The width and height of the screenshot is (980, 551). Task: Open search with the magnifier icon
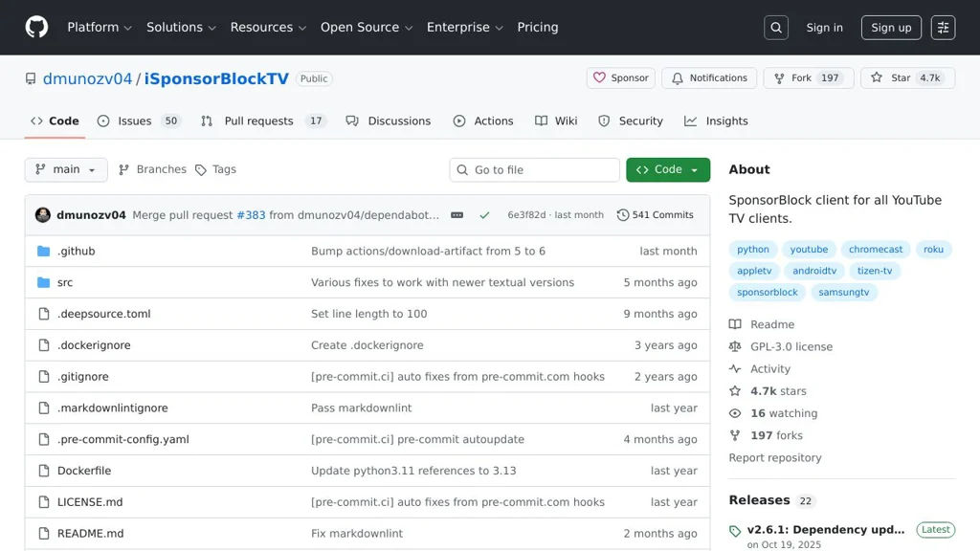[x=776, y=28]
